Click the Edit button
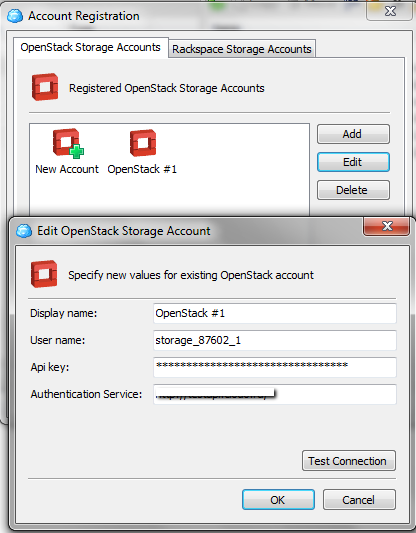 [353, 162]
